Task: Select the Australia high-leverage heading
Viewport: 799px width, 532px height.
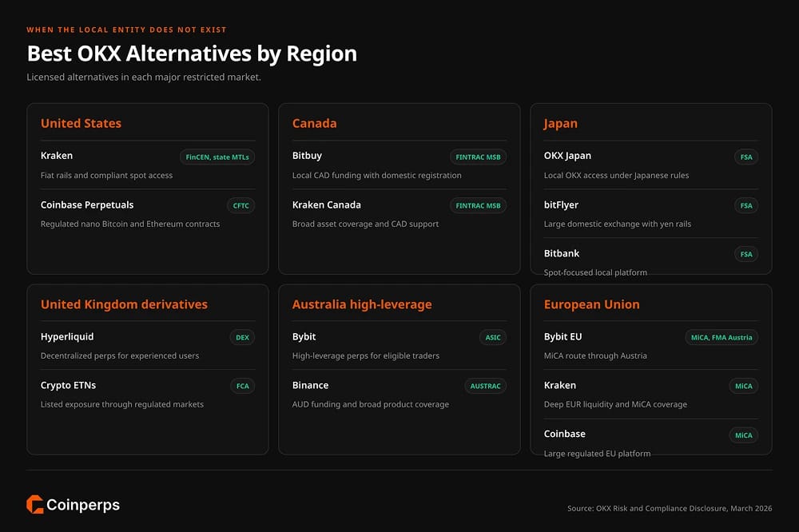Action: [x=362, y=304]
